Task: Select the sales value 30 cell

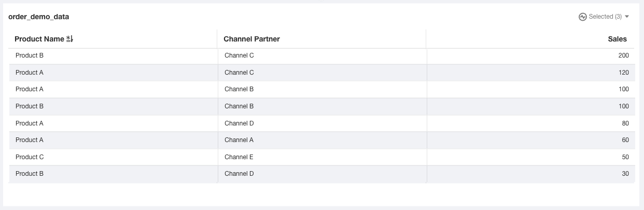Action: coord(625,174)
